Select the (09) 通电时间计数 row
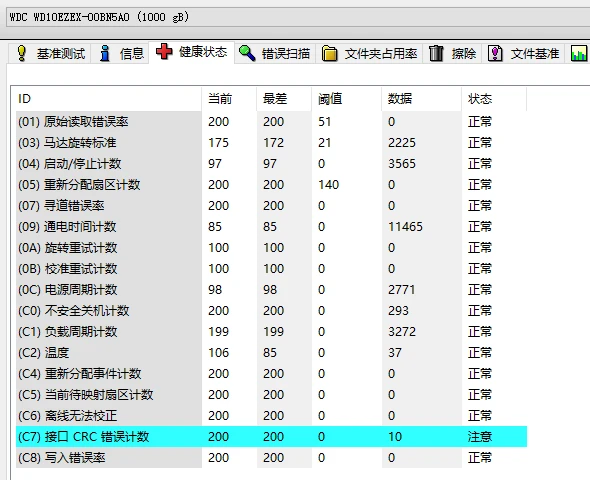This screenshot has width=590, height=480. [271, 226]
